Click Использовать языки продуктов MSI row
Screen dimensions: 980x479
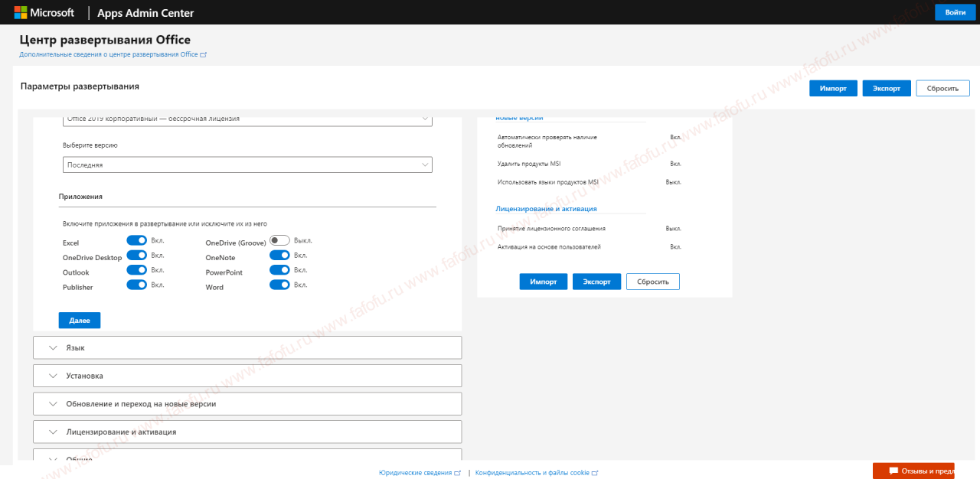pyautogui.click(x=589, y=182)
